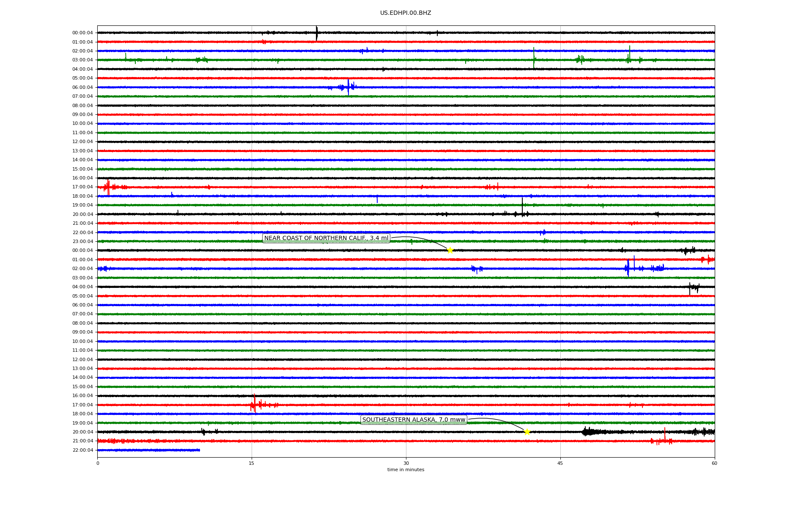Click the NEAR COAST OF NORTHERN CALIF. annotation
Screen dimensions: 812x508
(326, 238)
